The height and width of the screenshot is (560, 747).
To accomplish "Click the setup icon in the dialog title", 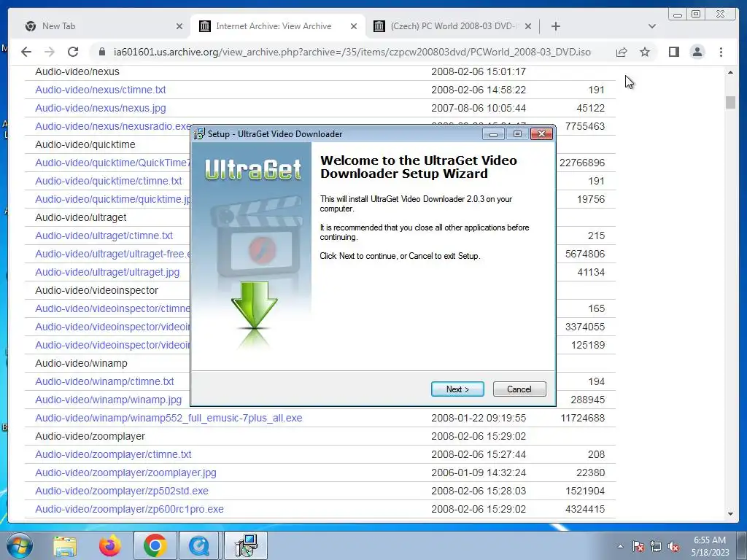I will [x=200, y=134].
